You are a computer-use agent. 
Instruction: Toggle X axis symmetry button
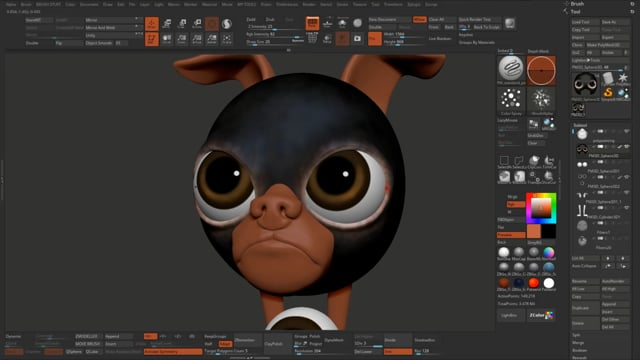click(x=150, y=336)
